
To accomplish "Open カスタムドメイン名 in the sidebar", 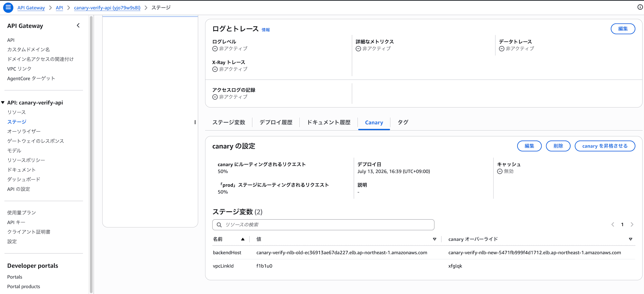I will (29, 50).
